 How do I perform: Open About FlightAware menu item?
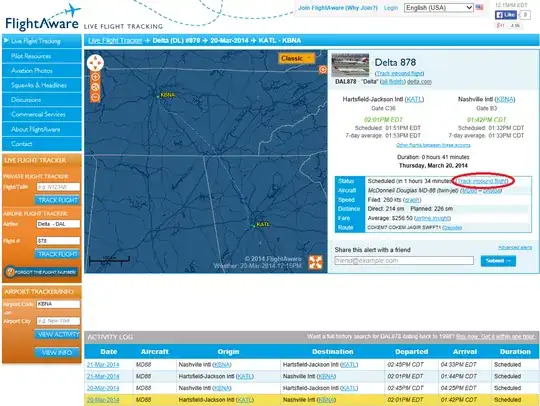pyautogui.click(x=42, y=129)
